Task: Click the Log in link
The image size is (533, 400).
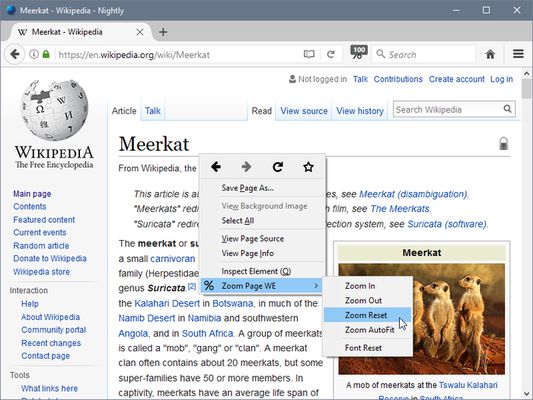Action: tap(501, 79)
